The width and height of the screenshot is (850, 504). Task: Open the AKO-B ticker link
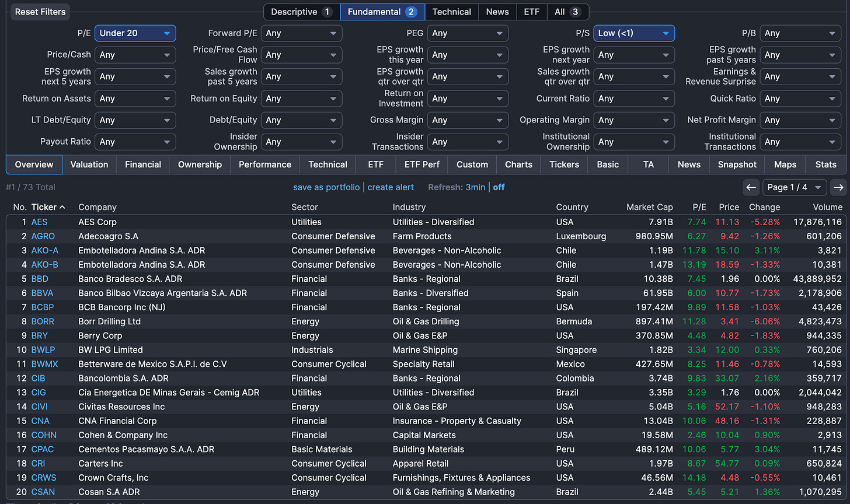pyautogui.click(x=45, y=265)
